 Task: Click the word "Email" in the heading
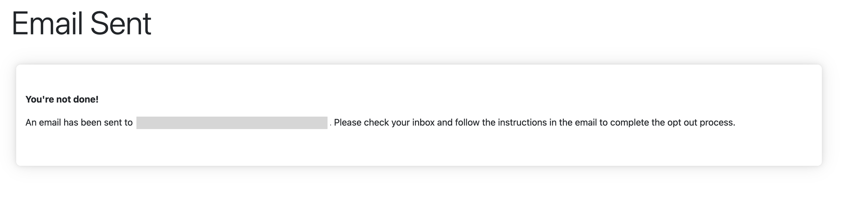tap(48, 24)
